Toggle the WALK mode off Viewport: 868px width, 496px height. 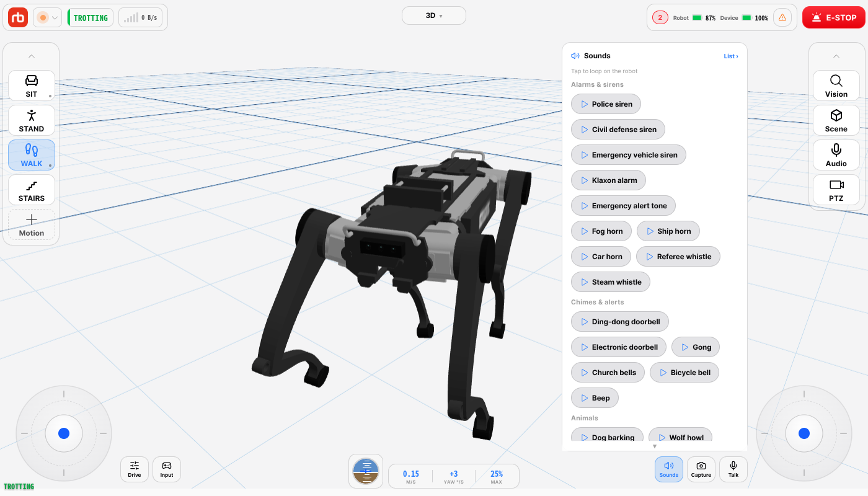32,155
